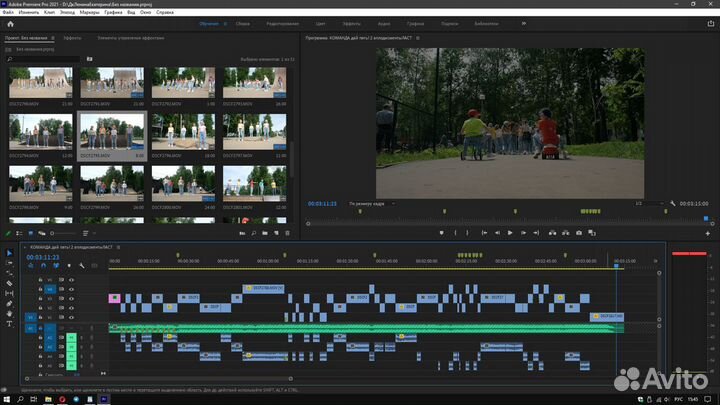Select the Type tool in the tools panel
720x405 pixels.
tap(10, 324)
